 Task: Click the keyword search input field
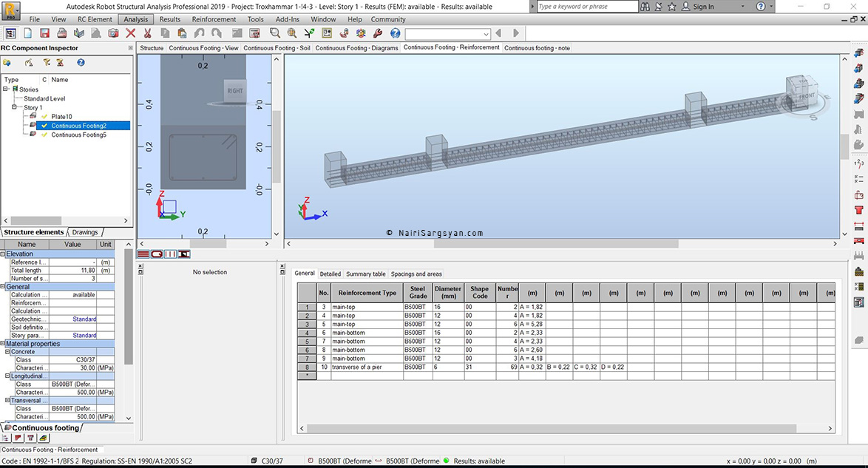click(x=587, y=7)
